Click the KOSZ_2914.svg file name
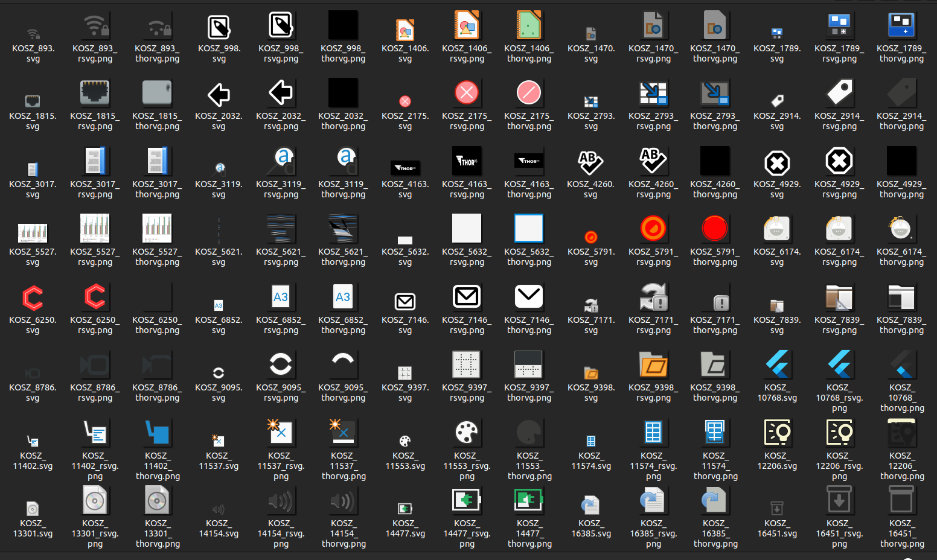The width and height of the screenshot is (937, 560). pos(777,121)
